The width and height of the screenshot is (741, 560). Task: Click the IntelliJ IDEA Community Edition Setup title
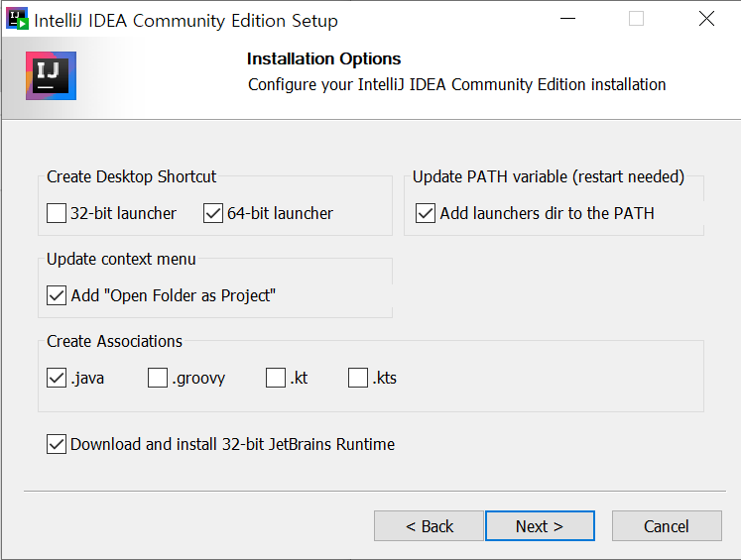pyautogui.click(x=185, y=21)
